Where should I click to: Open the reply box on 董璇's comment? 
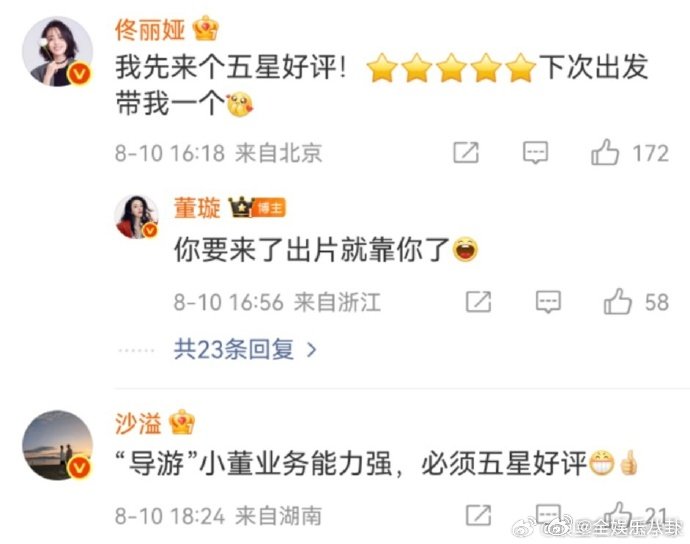548,302
